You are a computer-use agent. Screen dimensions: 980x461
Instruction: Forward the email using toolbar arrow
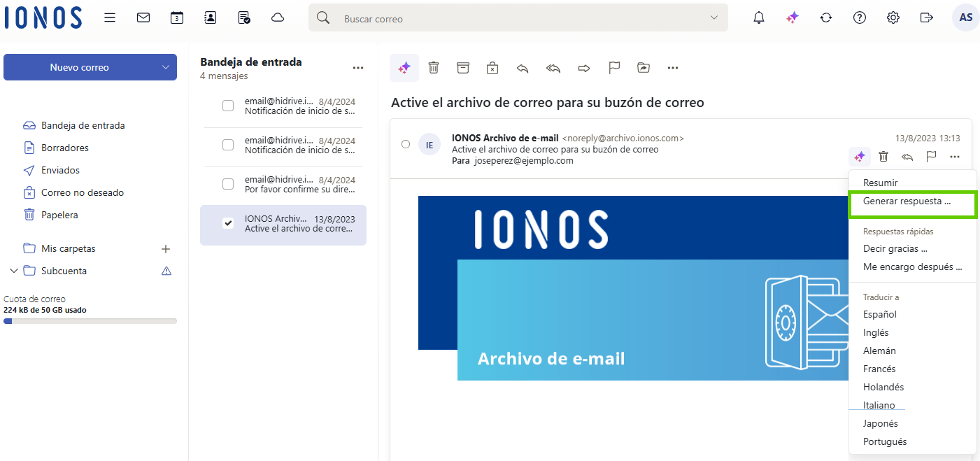[584, 68]
